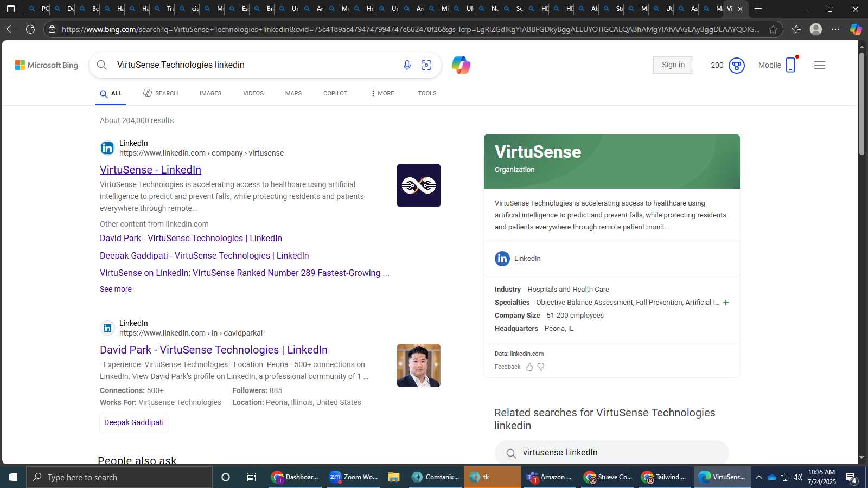Open David Park sublink under the VirtuSense result
The width and height of the screenshot is (868, 488).
(x=191, y=238)
